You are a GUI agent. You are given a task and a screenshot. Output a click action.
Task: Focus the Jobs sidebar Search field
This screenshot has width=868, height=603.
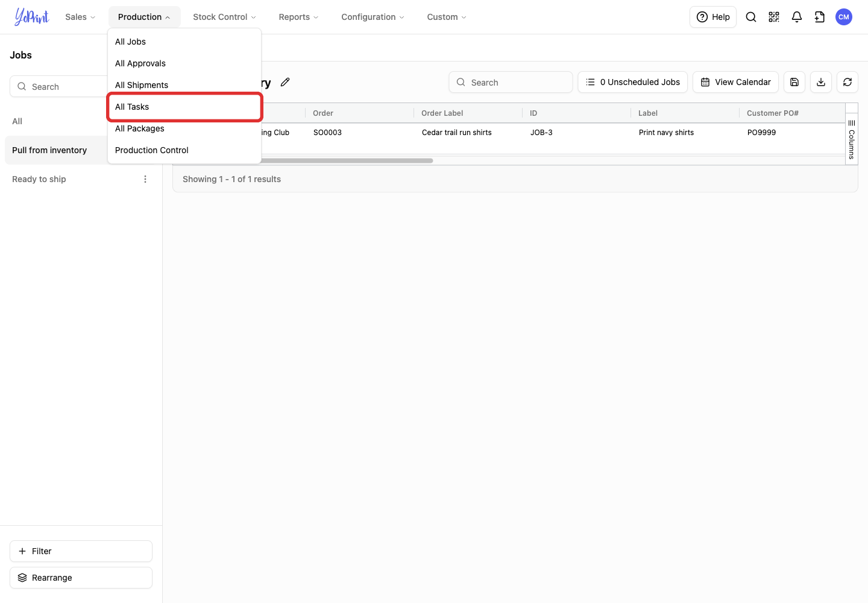coord(58,86)
